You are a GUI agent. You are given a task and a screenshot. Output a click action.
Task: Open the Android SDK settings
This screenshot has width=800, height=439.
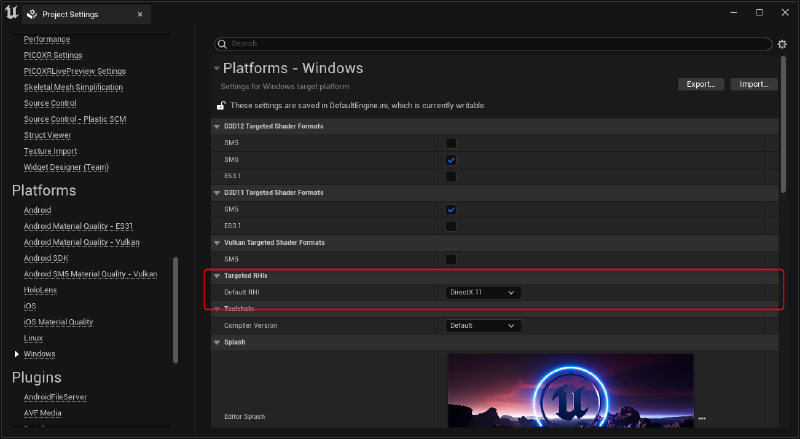(46, 258)
